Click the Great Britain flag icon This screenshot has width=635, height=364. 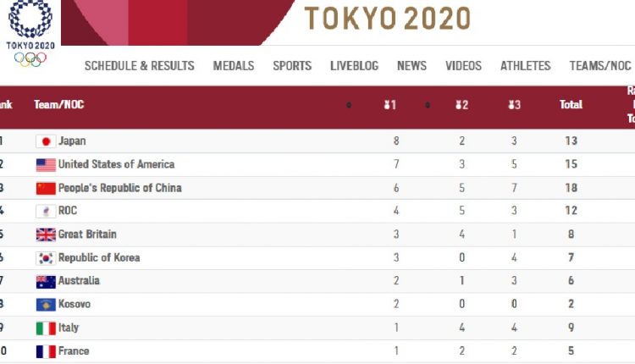click(x=46, y=234)
